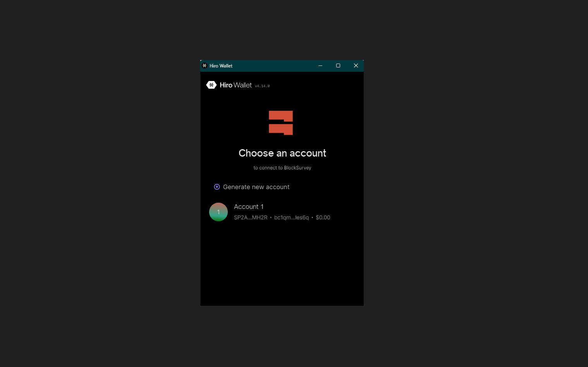
Task: Click the Choose an account heading
Action: (282, 153)
